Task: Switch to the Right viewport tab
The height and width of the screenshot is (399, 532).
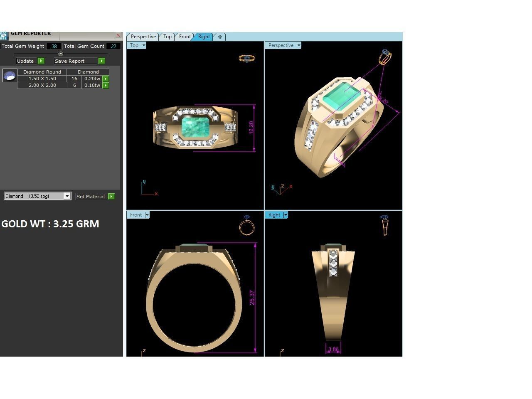Action: click(204, 37)
